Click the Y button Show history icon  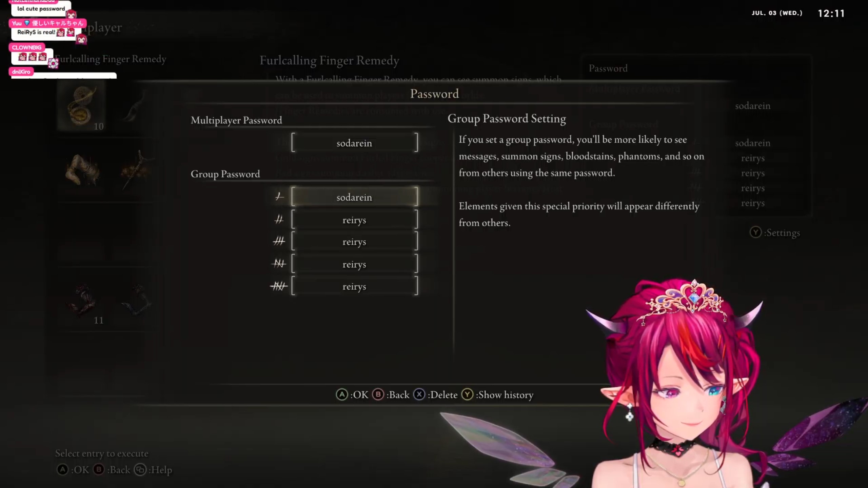[467, 394]
